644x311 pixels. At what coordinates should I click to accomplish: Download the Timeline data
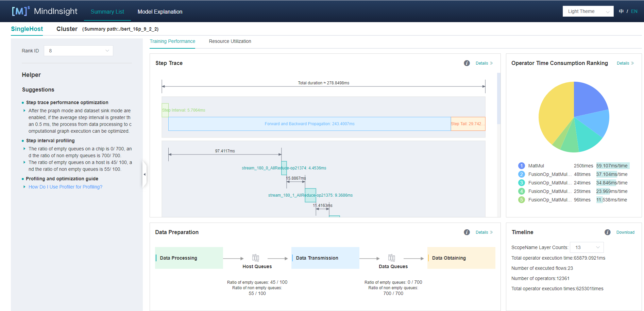pyautogui.click(x=625, y=232)
